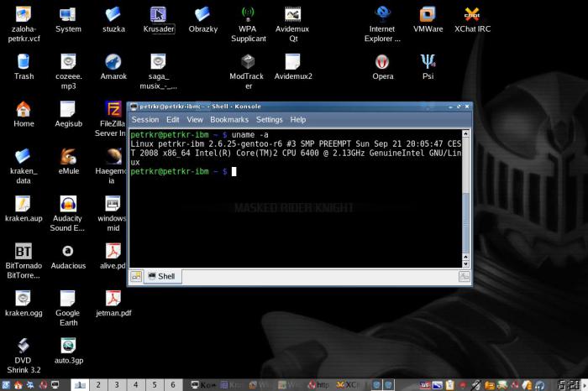
Task: Open the Help menu in Konsole
Action: [x=297, y=119]
